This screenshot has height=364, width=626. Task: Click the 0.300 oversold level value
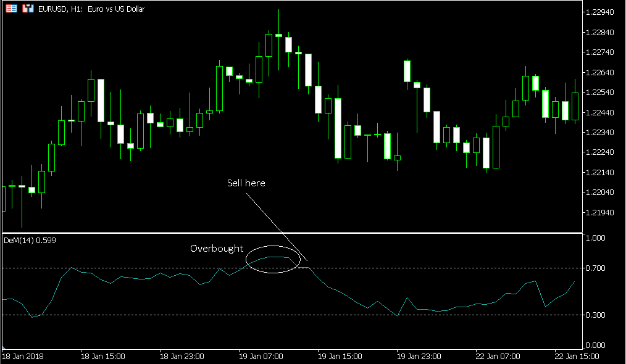(595, 315)
